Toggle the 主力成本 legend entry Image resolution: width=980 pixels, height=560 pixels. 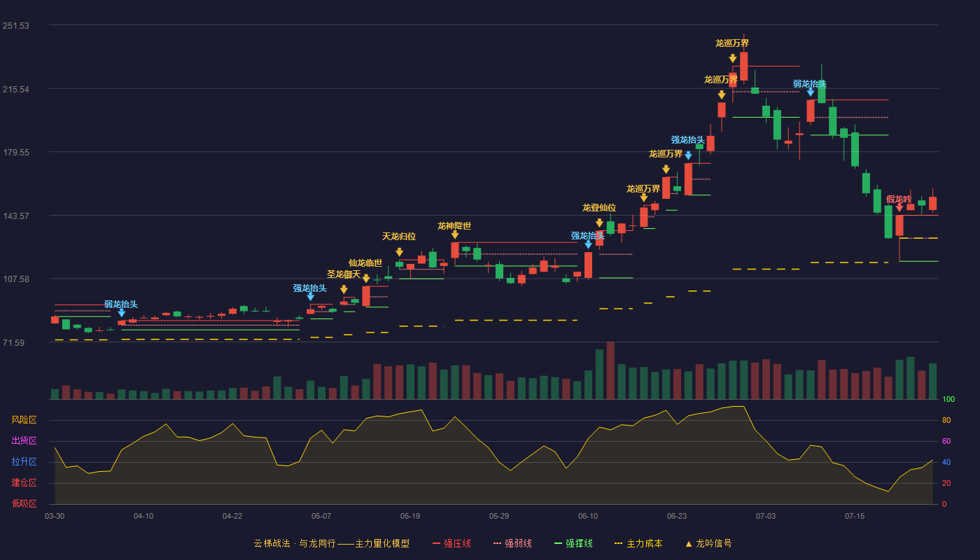pyautogui.click(x=638, y=543)
